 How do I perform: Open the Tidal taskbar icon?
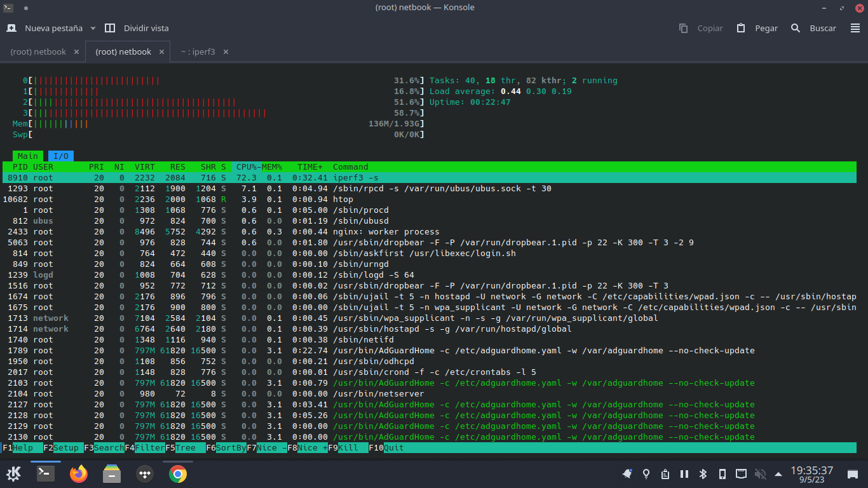click(x=145, y=474)
